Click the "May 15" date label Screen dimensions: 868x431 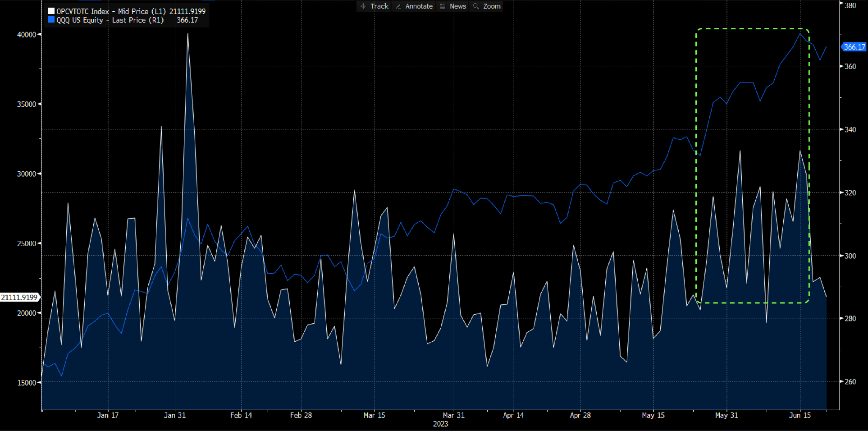(x=653, y=415)
